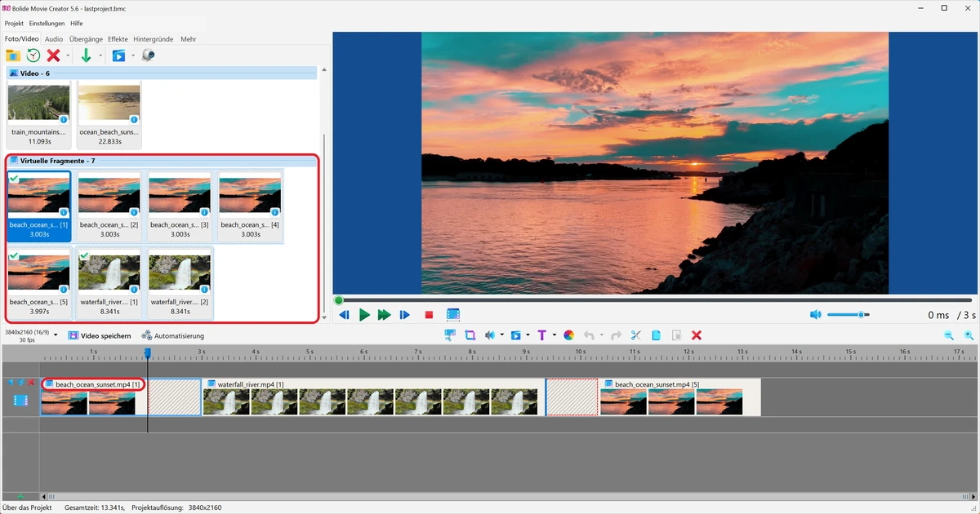Collapse the Virtuelle Fragmente - 7 group header
This screenshot has width=980, height=514.
click(x=162, y=161)
